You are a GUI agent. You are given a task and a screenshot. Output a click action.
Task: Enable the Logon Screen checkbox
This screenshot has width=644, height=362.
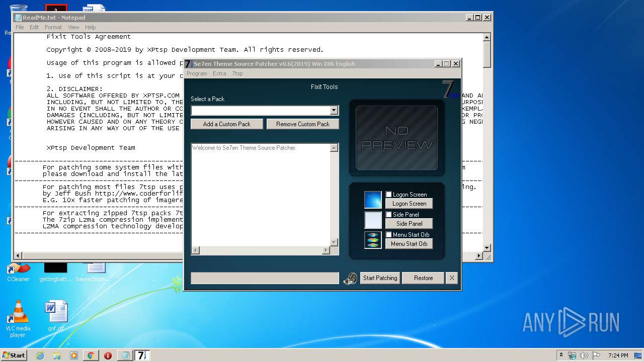tap(388, 194)
